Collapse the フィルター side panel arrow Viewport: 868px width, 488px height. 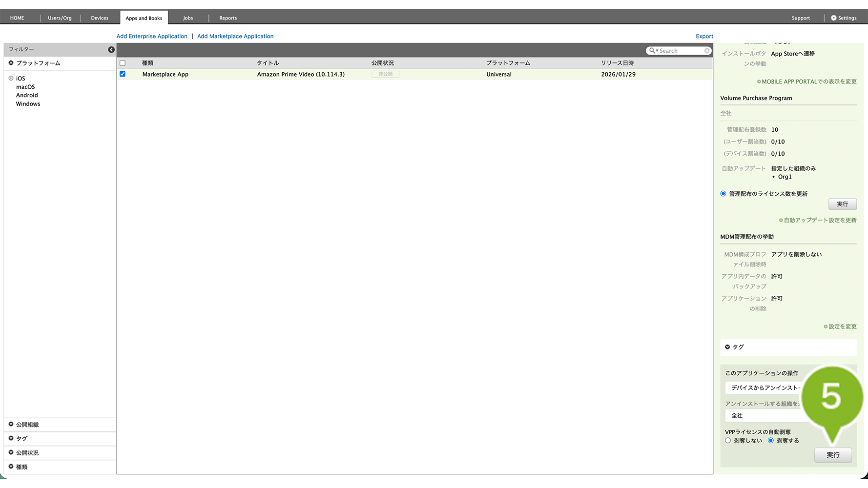111,50
